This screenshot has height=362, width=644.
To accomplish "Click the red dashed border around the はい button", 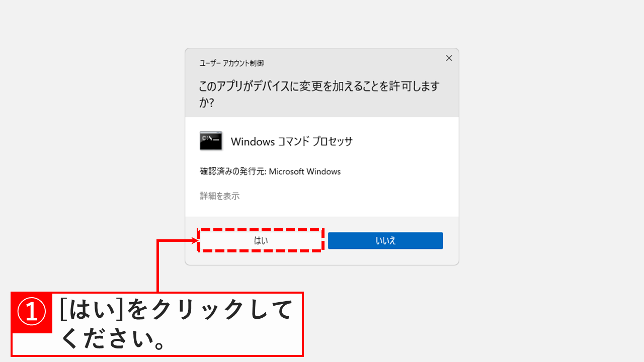I will click(261, 230).
